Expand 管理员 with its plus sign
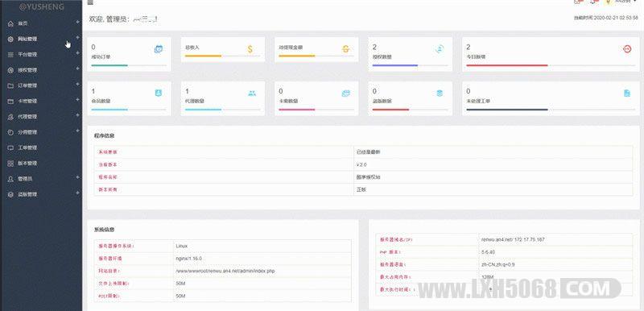The height and width of the screenshot is (311, 644). 77,177
